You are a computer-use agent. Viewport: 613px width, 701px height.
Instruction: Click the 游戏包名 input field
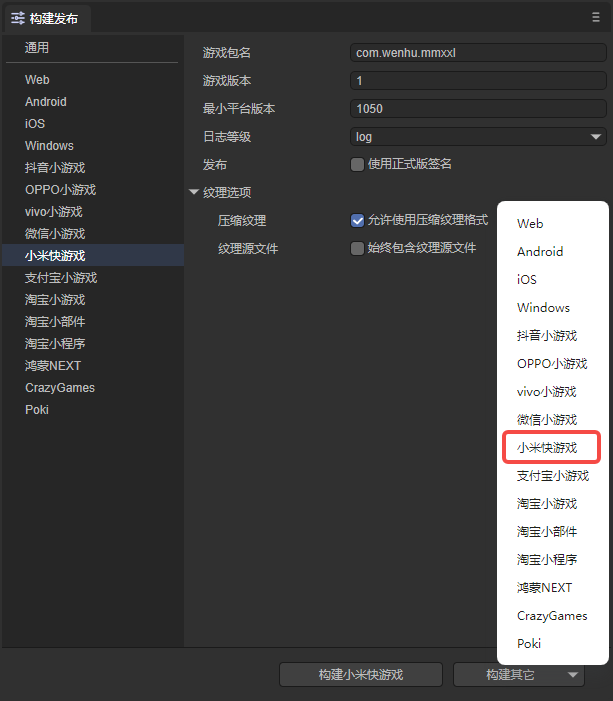click(x=478, y=53)
